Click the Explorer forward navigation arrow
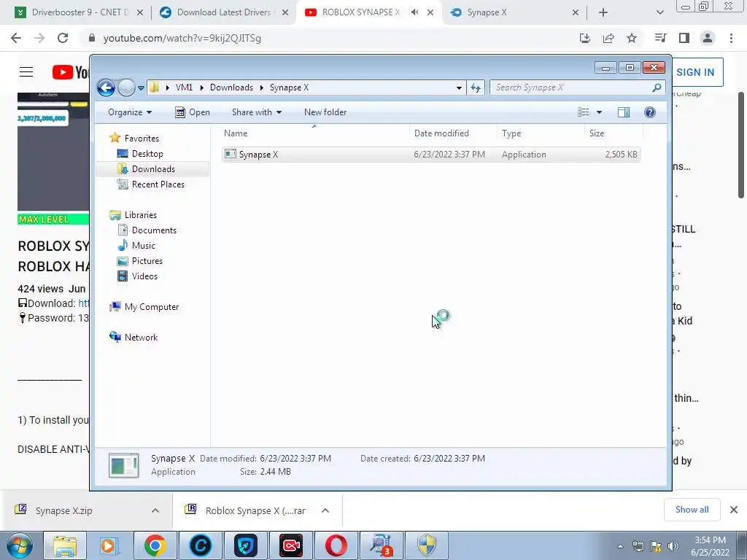The image size is (747, 560). [126, 87]
